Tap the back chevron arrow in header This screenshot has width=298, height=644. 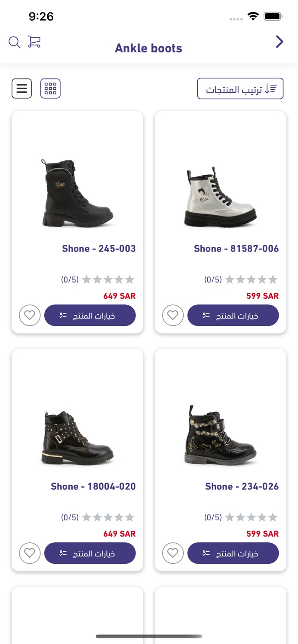tap(280, 42)
